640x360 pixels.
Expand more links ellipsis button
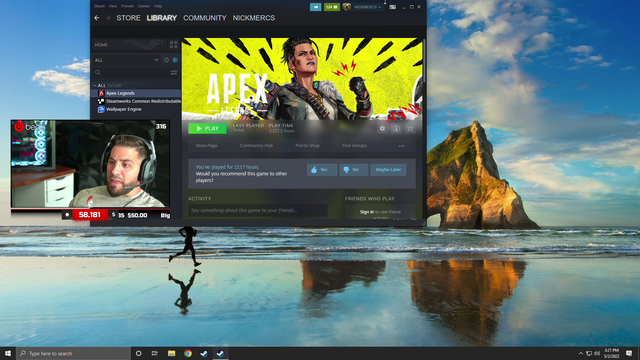tap(402, 146)
